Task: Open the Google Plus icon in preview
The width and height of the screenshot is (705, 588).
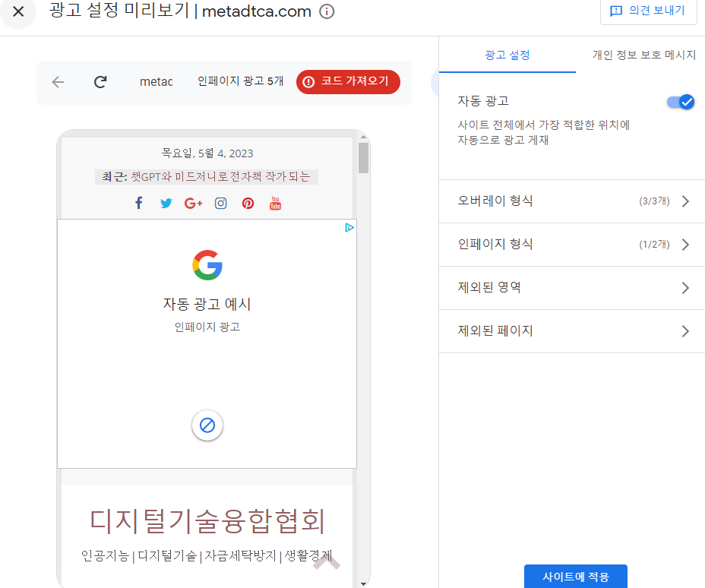Action: (193, 203)
